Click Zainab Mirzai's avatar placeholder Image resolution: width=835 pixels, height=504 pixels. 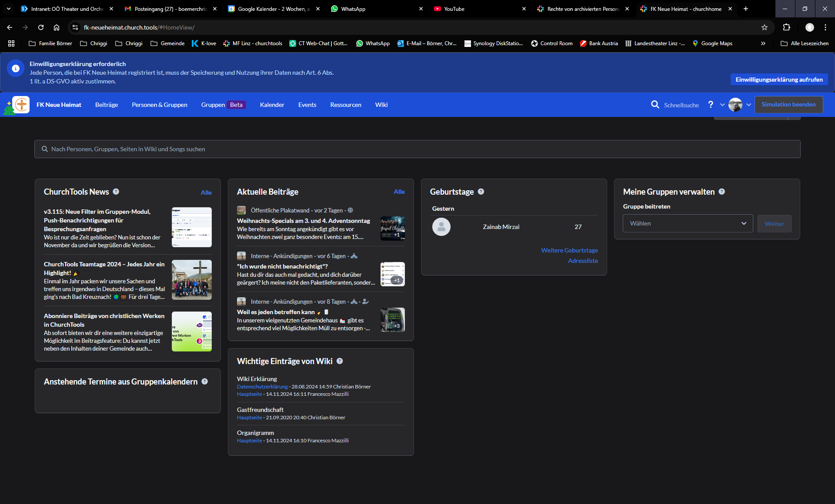441,227
